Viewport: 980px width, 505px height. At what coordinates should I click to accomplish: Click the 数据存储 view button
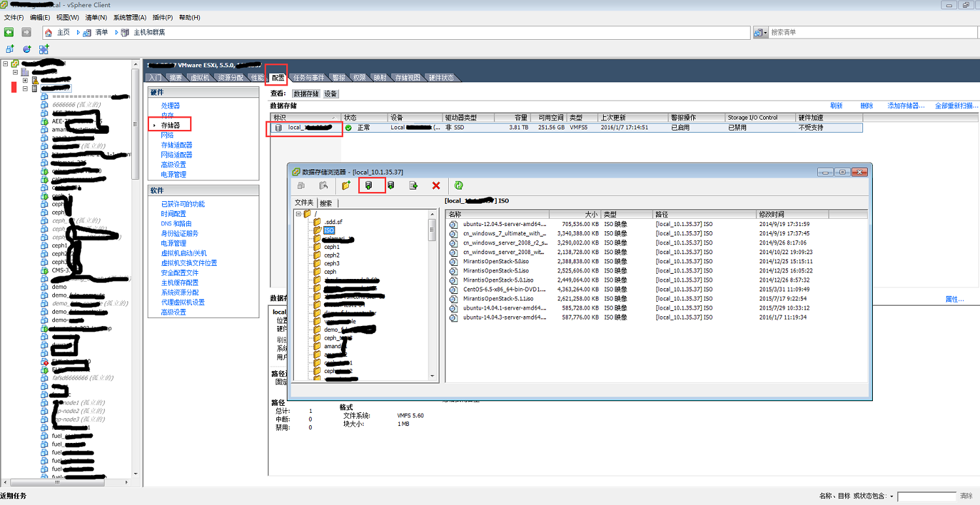[x=306, y=93]
